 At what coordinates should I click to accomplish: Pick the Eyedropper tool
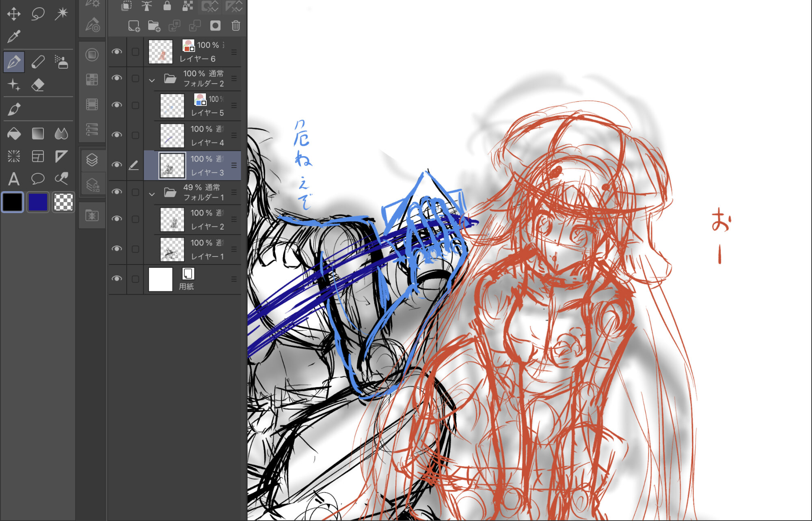[x=14, y=37]
